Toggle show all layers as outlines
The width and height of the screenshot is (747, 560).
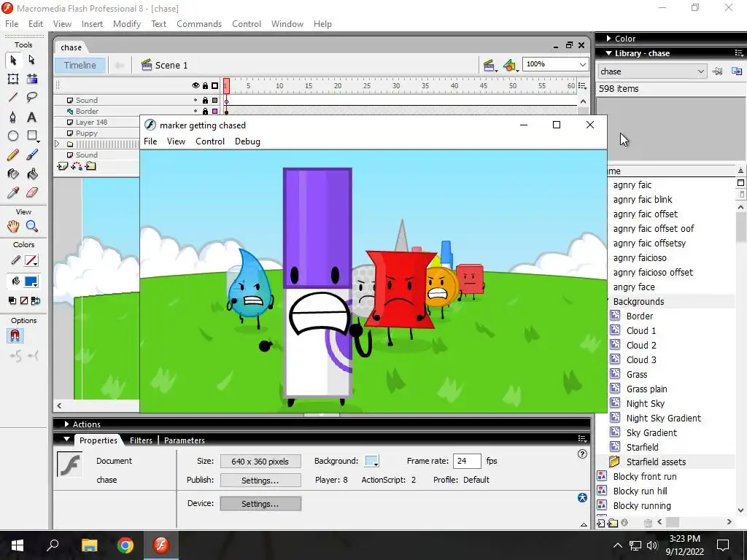tap(215, 86)
